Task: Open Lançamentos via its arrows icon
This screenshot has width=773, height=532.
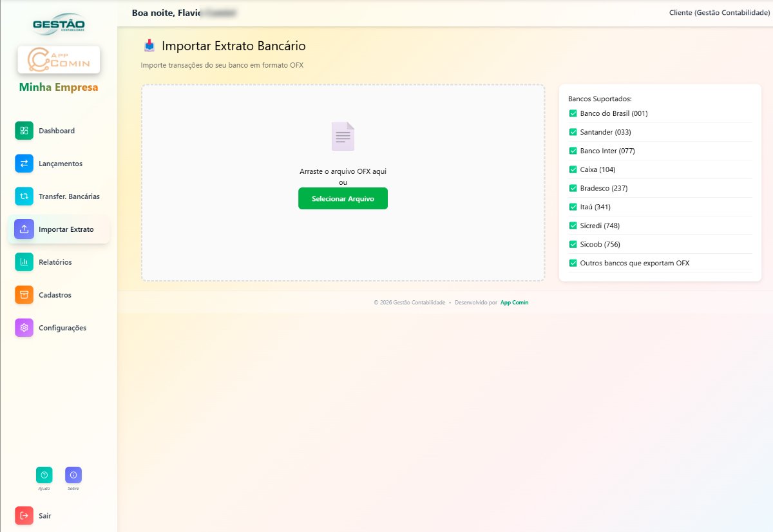Action: click(x=24, y=164)
